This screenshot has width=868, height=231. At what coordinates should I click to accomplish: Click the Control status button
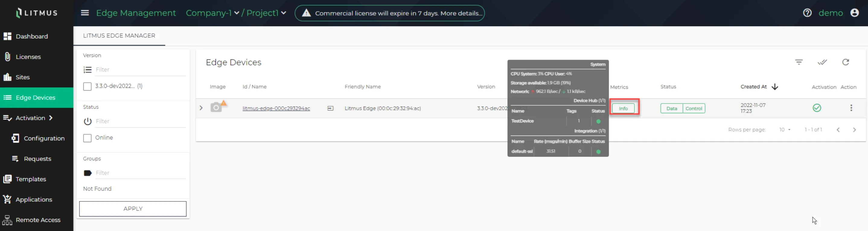[x=694, y=108]
